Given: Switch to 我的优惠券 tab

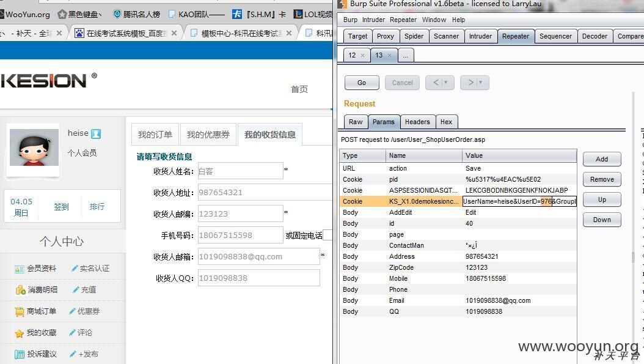Looking at the screenshot, I should pos(208,135).
